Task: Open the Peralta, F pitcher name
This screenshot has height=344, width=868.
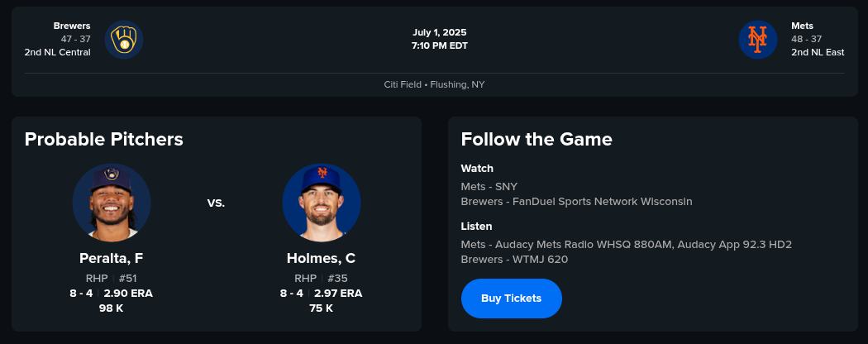Action: [112, 258]
